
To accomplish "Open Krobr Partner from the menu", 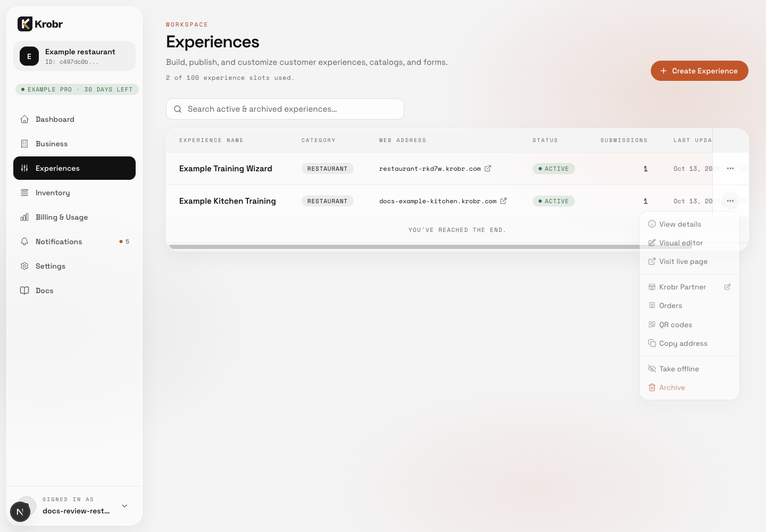I will (x=689, y=287).
